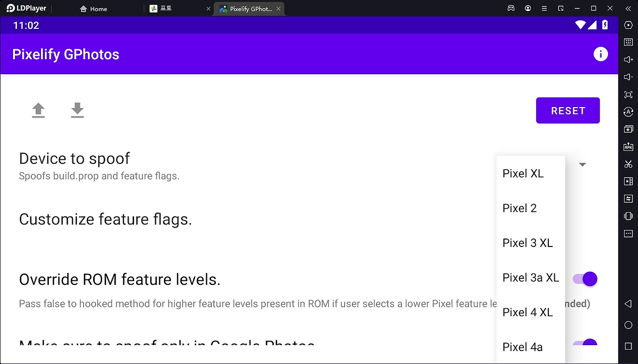This screenshot has width=638, height=364.
Task: Open LDPlayer settings hexagon icon
Action: click(x=628, y=25)
